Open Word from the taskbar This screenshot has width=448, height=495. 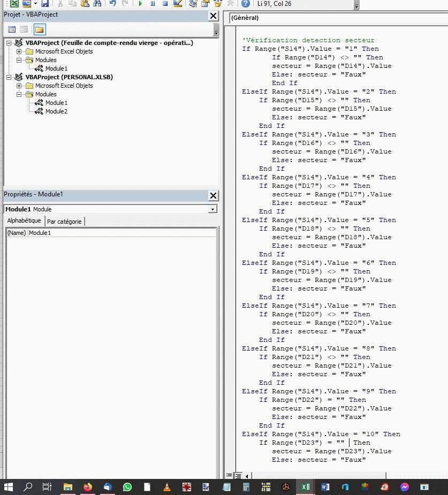(325, 487)
